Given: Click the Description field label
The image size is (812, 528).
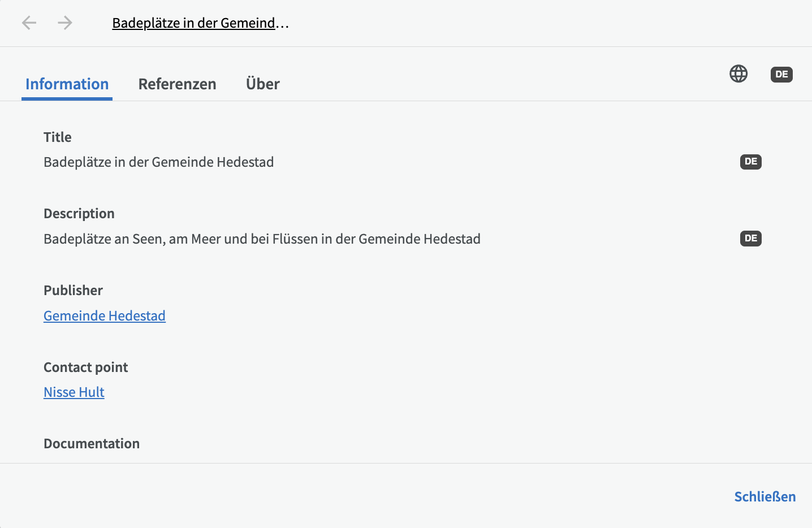Looking at the screenshot, I should pyautogui.click(x=79, y=214).
